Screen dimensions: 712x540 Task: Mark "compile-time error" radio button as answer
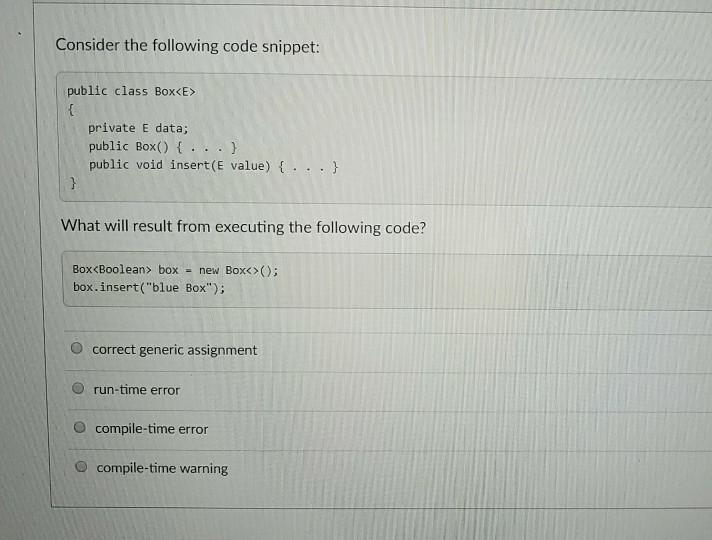coord(79,427)
